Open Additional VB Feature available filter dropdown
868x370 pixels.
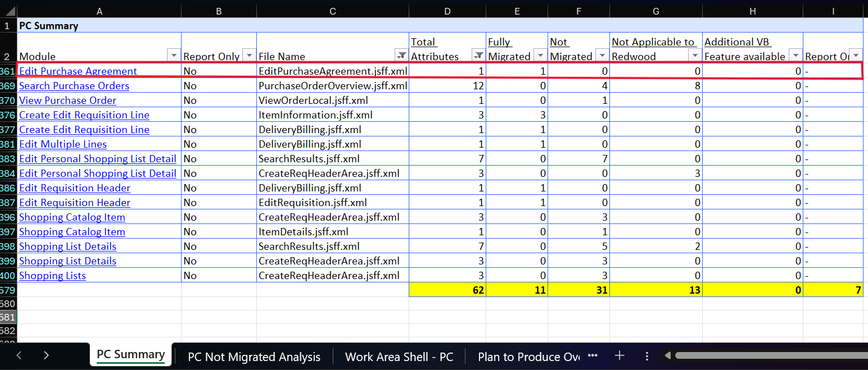point(795,56)
